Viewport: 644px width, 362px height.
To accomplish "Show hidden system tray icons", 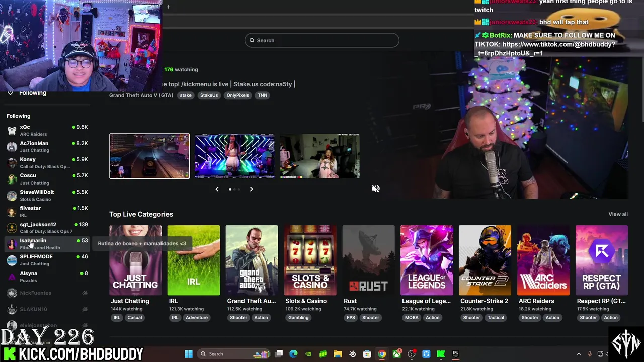I will point(579,354).
